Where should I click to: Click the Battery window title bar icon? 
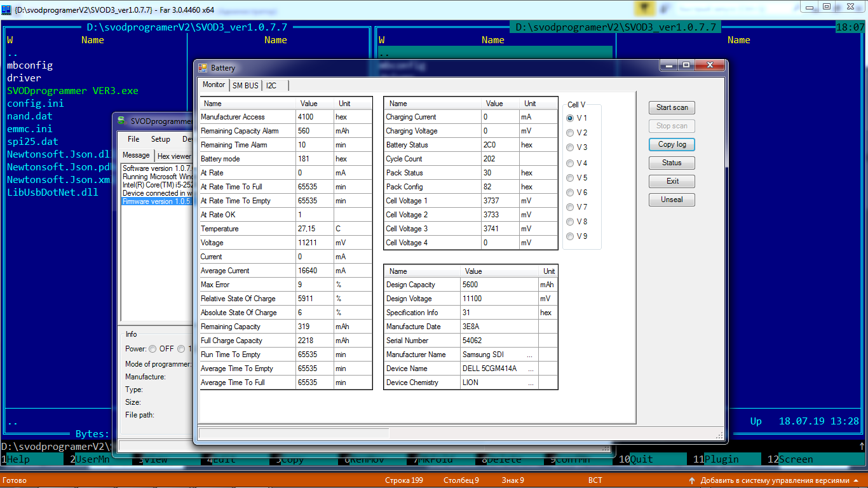[203, 68]
